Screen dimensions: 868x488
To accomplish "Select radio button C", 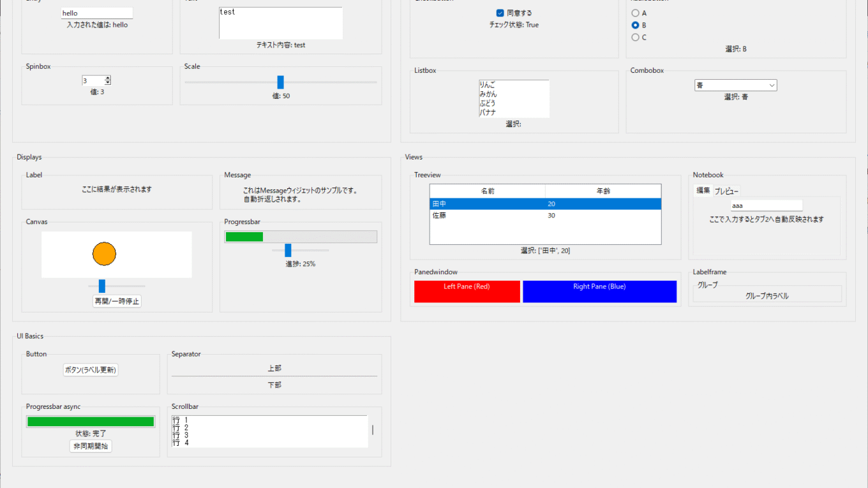I will point(635,37).
